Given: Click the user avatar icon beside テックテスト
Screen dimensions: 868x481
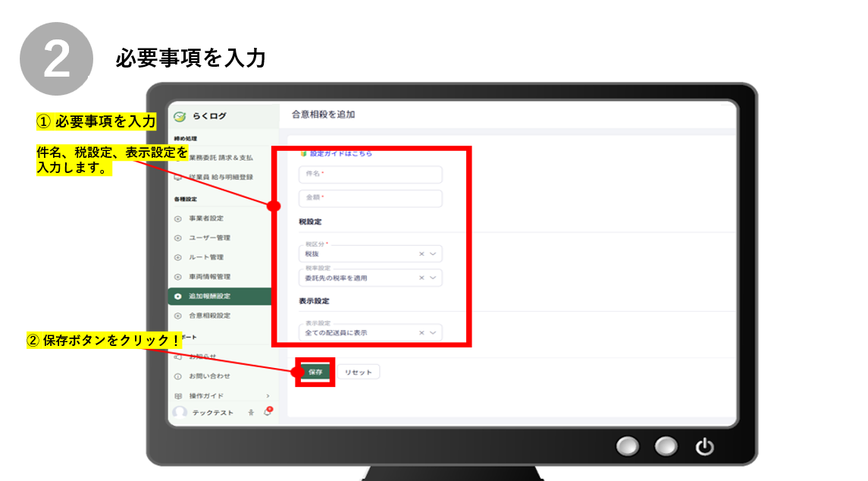Looking at the screenshot, I should pos(180,412).
